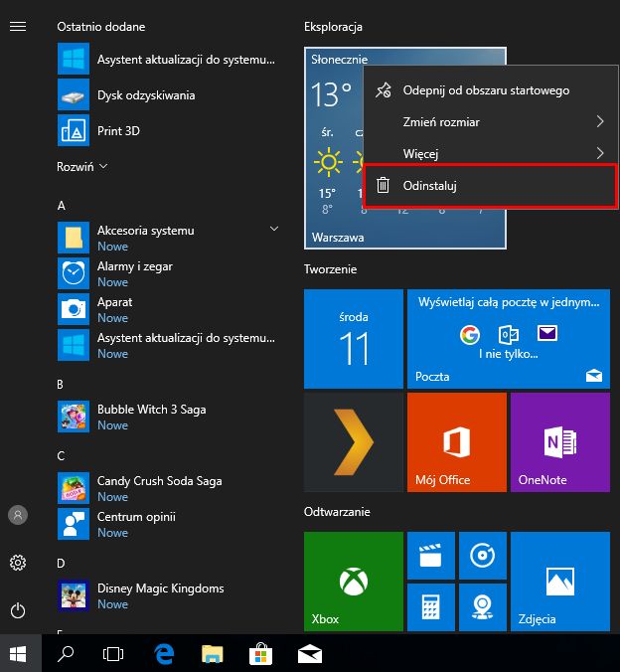Open Centrum opinii app
The height and width of the screenshot is (672, 620).
(167, 524)
